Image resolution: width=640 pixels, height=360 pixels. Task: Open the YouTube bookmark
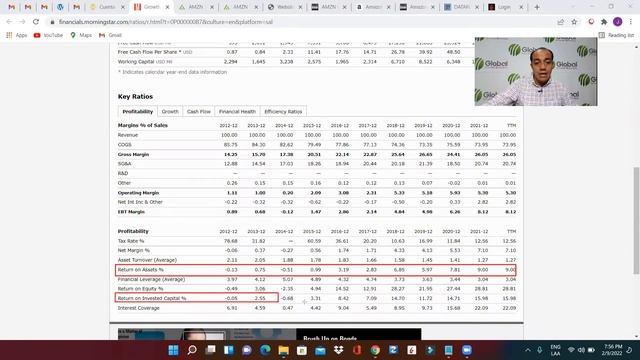click(48, 35)
